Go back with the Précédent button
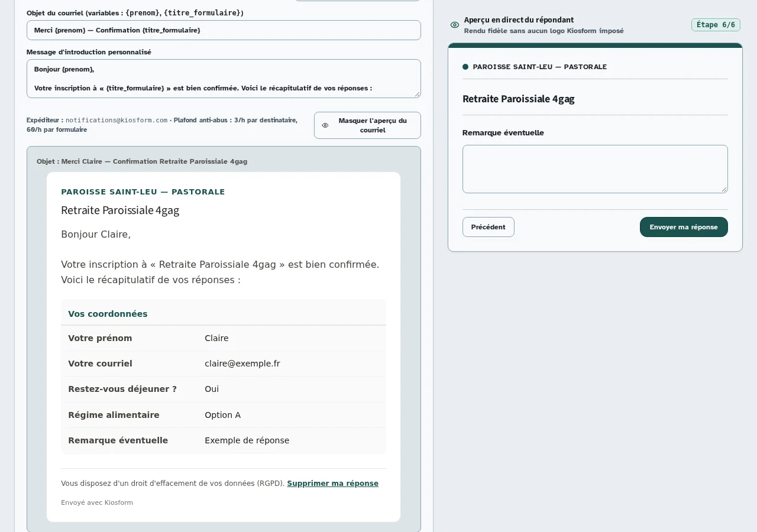The image size is (757, 532). [x=489, y=227]
